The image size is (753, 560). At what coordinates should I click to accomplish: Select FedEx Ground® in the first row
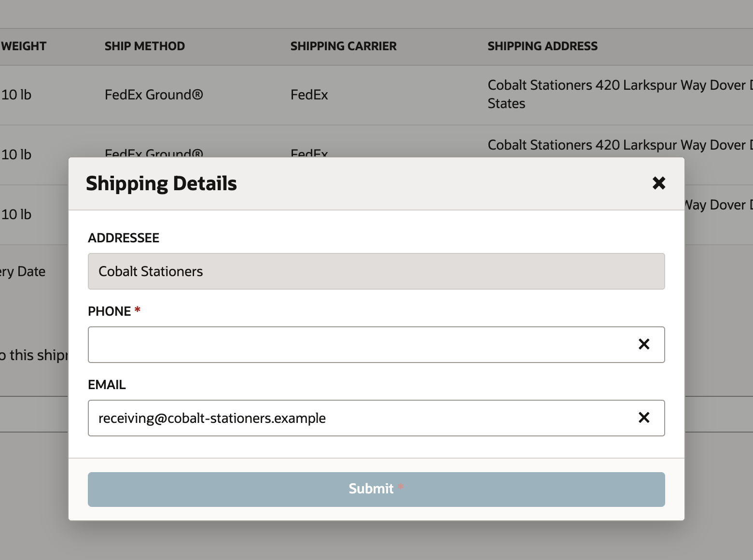pos(154,95)
